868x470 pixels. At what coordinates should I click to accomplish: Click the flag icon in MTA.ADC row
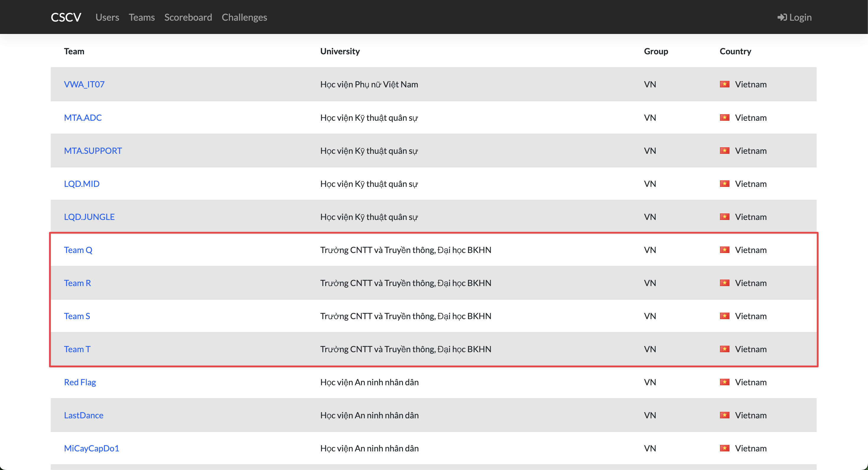(x=724, y=117)
